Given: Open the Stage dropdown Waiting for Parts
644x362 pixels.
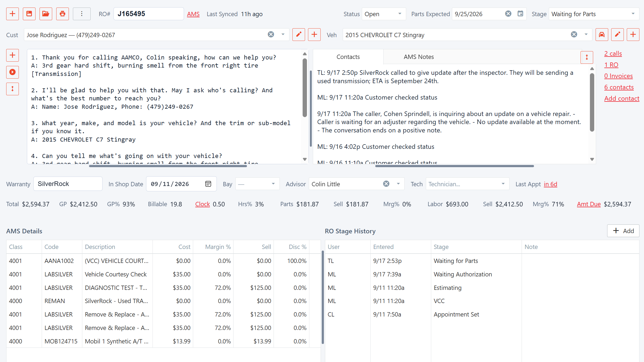Looking at the screenshot, I should (594, 14).
